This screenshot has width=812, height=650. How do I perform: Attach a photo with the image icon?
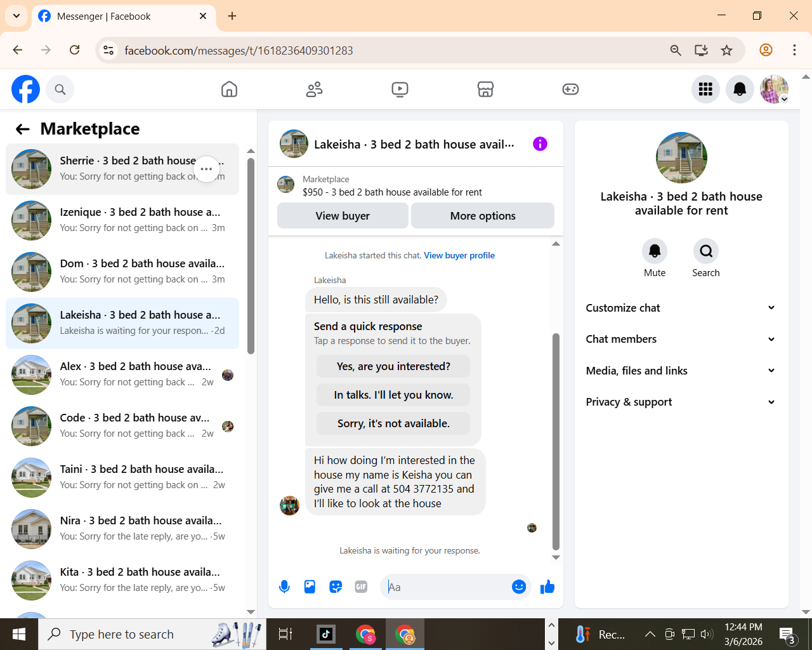point(310,587)
